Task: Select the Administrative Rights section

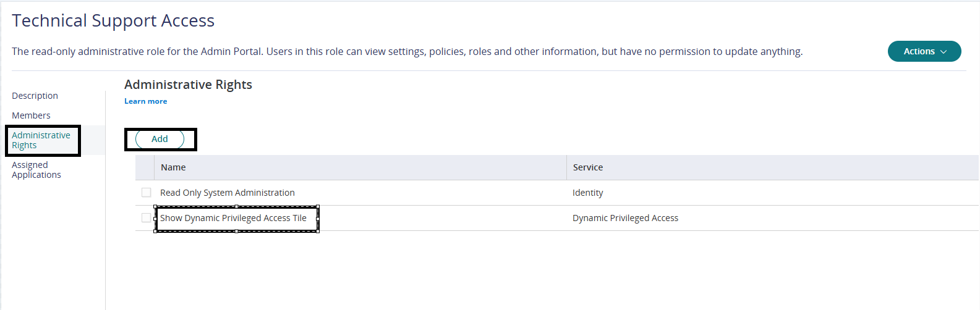Action: (41, 140)
